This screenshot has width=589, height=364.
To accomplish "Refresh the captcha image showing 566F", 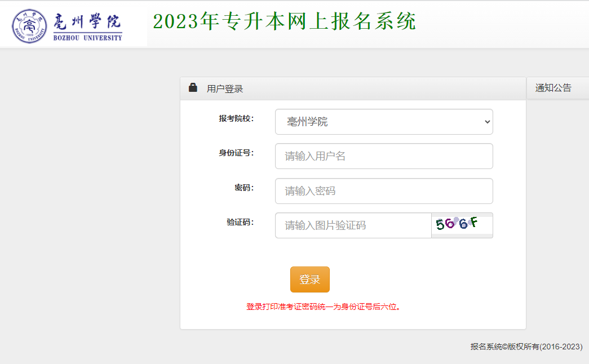I will (462, 225).
